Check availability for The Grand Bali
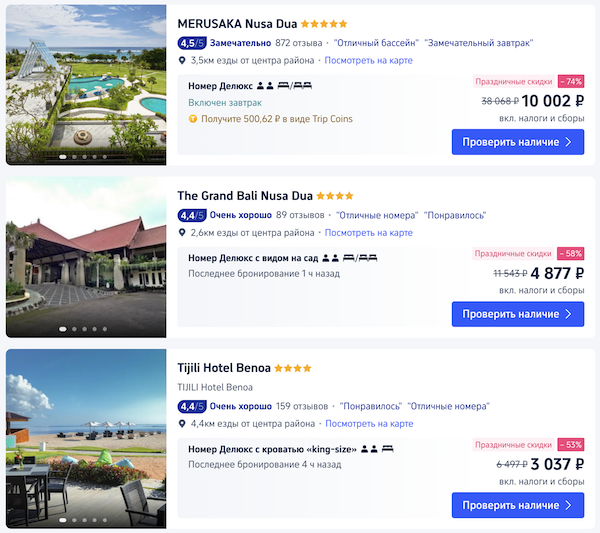 click(x=517, y=314)
